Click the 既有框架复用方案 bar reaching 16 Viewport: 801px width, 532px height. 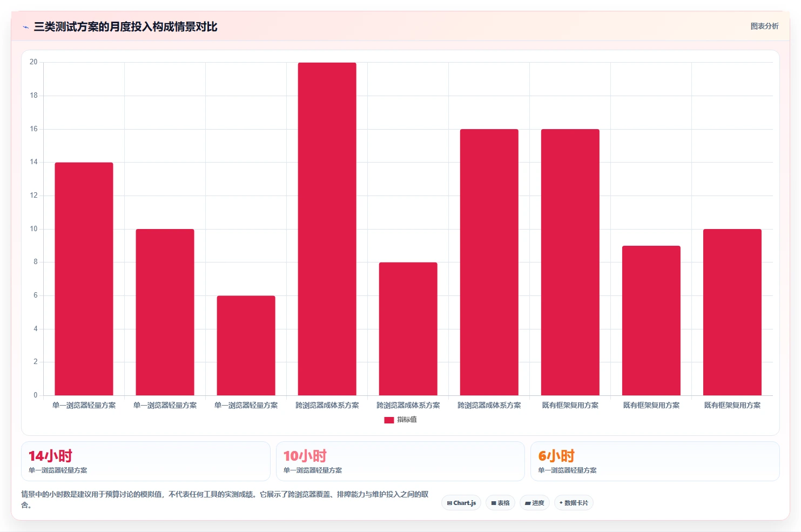[x=570, y=262]
